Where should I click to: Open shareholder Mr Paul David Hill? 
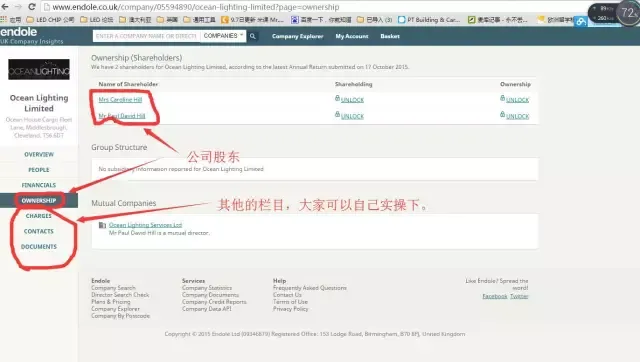coord(122,116)
